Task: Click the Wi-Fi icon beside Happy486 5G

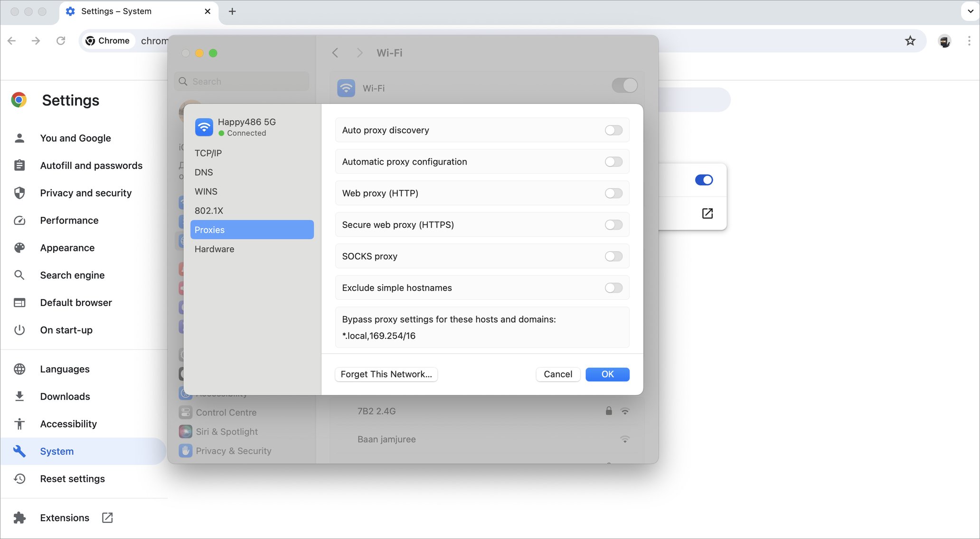Action: (x=204, y=127)
